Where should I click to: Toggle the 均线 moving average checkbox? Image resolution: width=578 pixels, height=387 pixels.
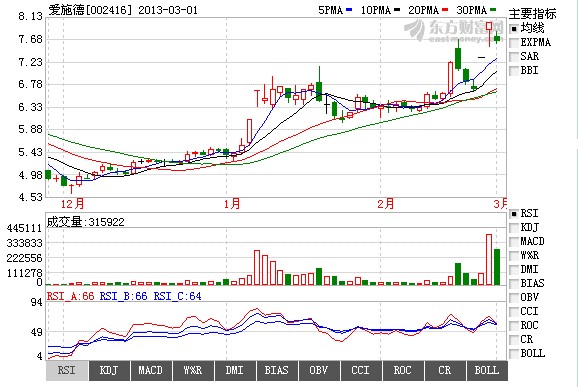point(514,28)
